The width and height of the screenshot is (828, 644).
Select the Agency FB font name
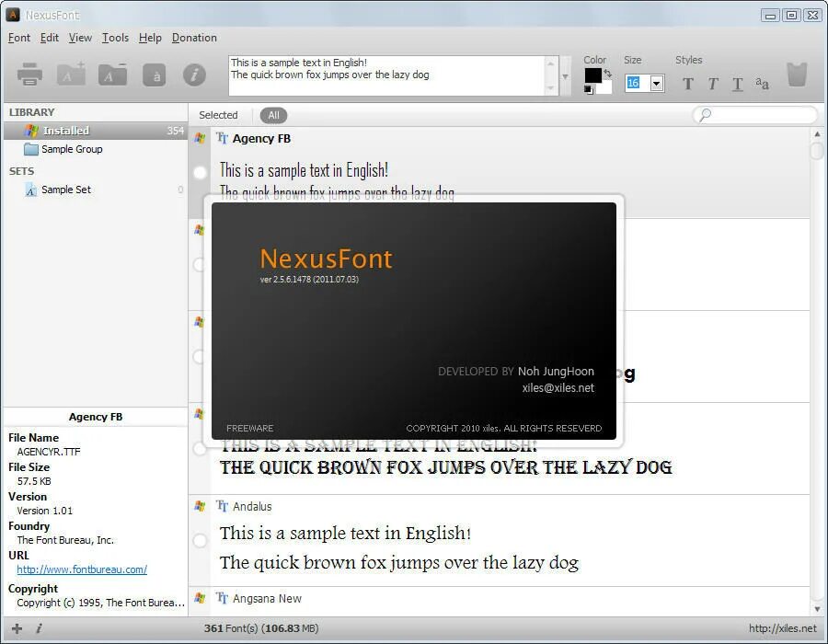click(x=261, y=138)
